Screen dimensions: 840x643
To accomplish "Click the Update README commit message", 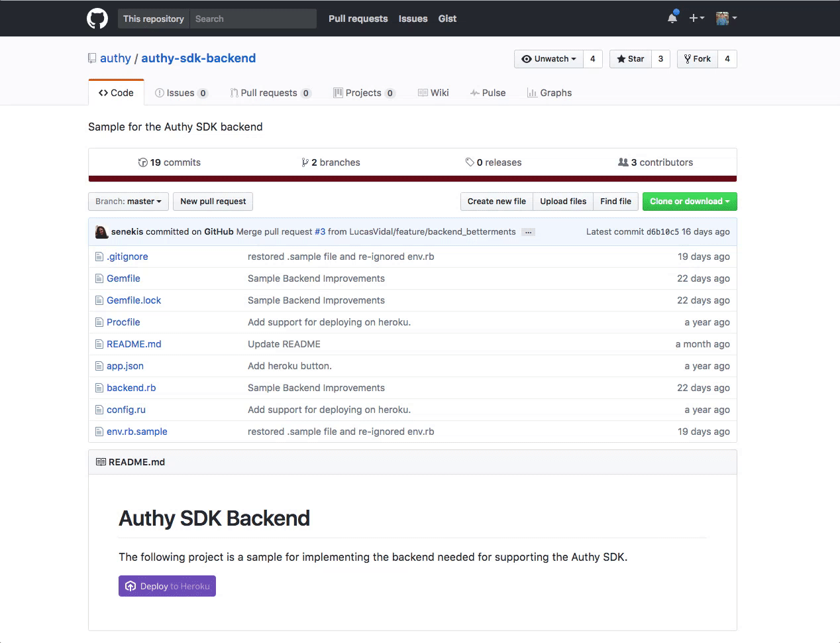I will (x=284, y=344).
